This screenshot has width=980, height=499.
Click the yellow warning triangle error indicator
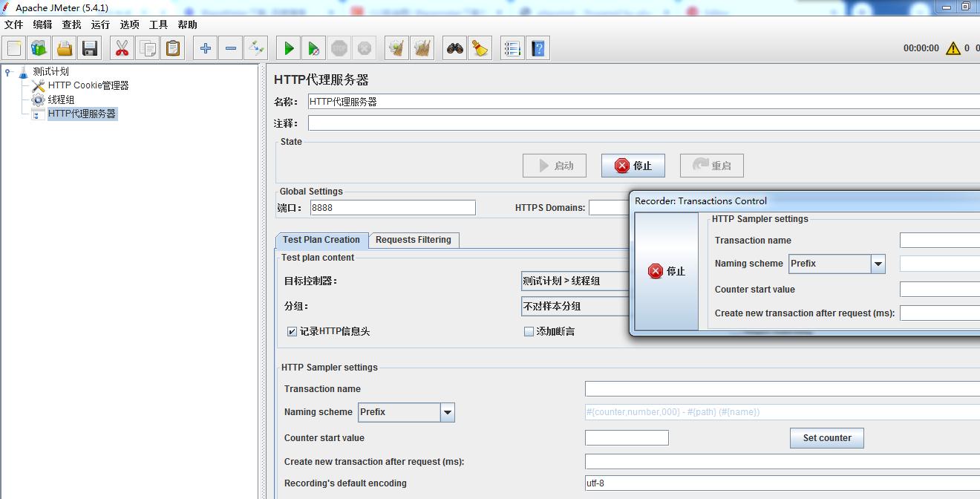click(x=953, y=48)
